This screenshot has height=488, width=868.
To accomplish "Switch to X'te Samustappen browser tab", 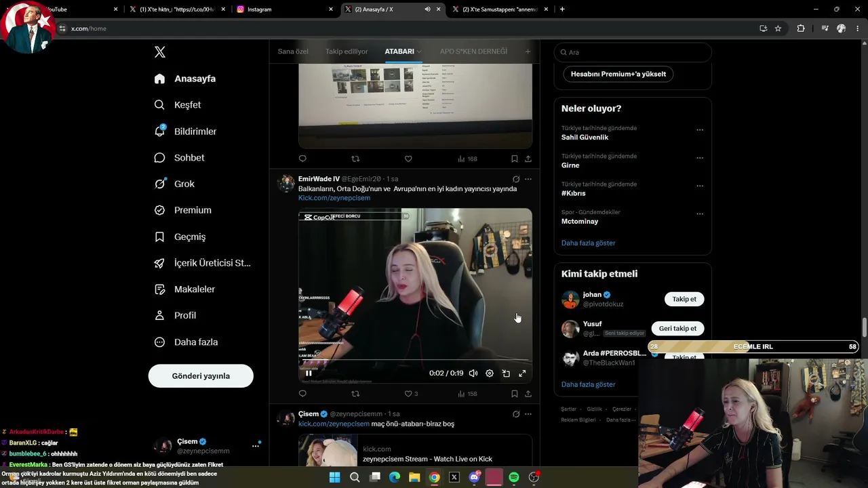I will 499,9.
